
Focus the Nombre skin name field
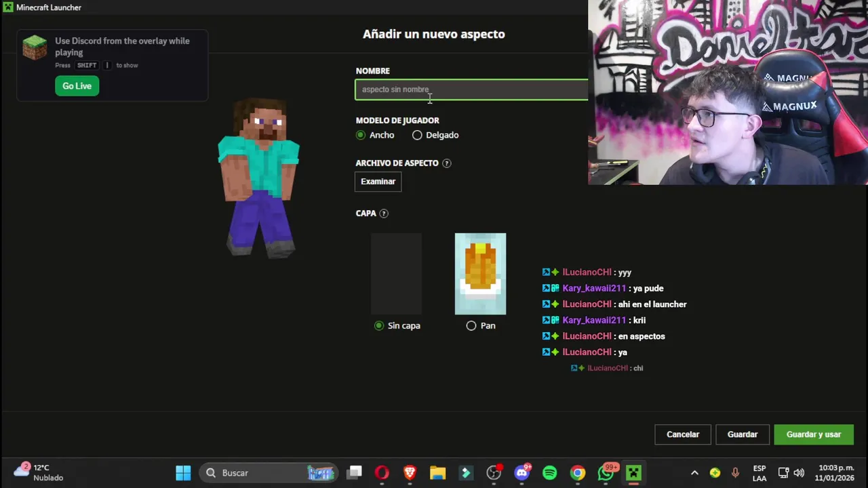[471, 89]
